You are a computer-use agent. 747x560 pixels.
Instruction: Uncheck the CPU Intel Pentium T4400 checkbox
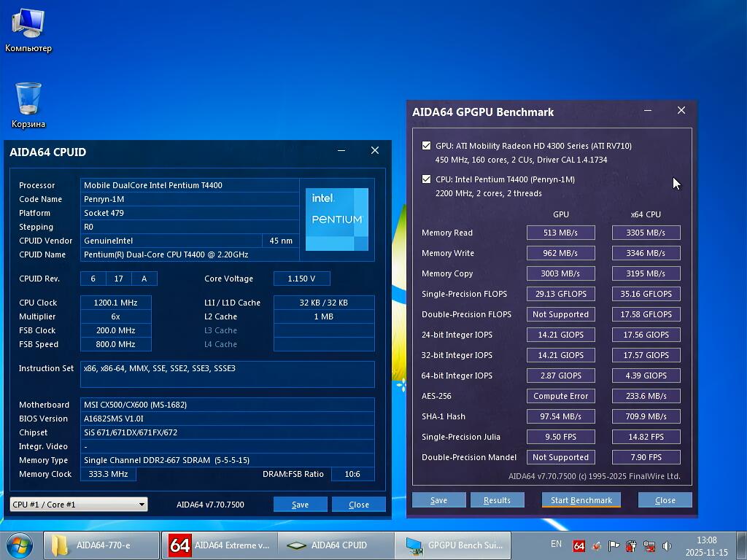[426, 179]
